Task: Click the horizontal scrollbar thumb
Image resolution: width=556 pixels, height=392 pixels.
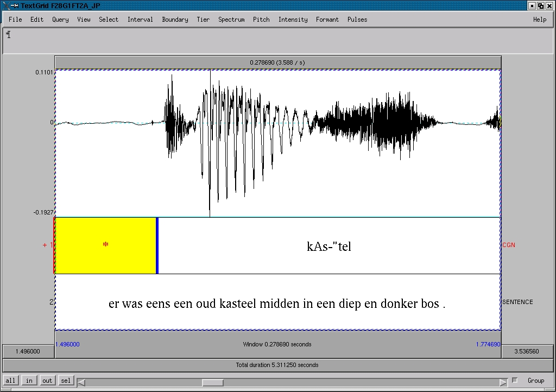Action: pos(213,382)
